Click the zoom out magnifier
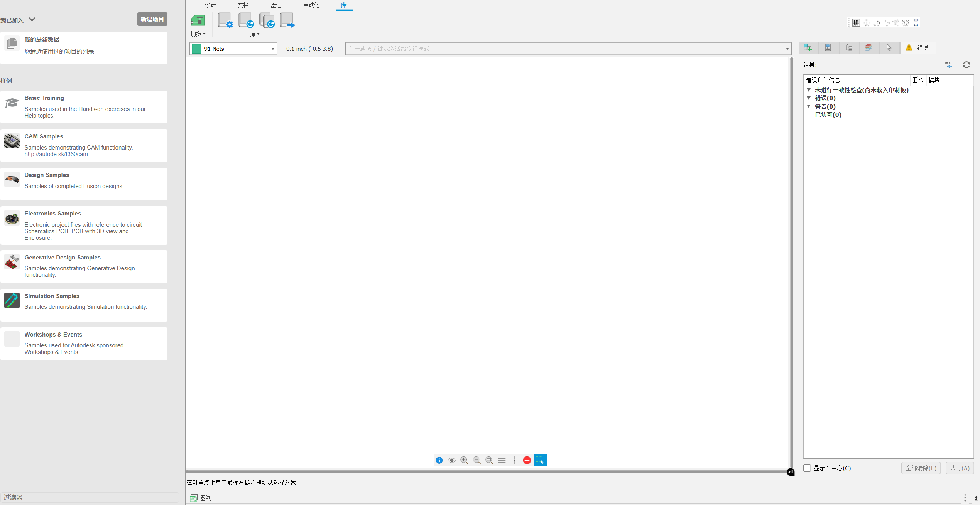Viewport: 980px width, 505px height. tap(477, 460)
